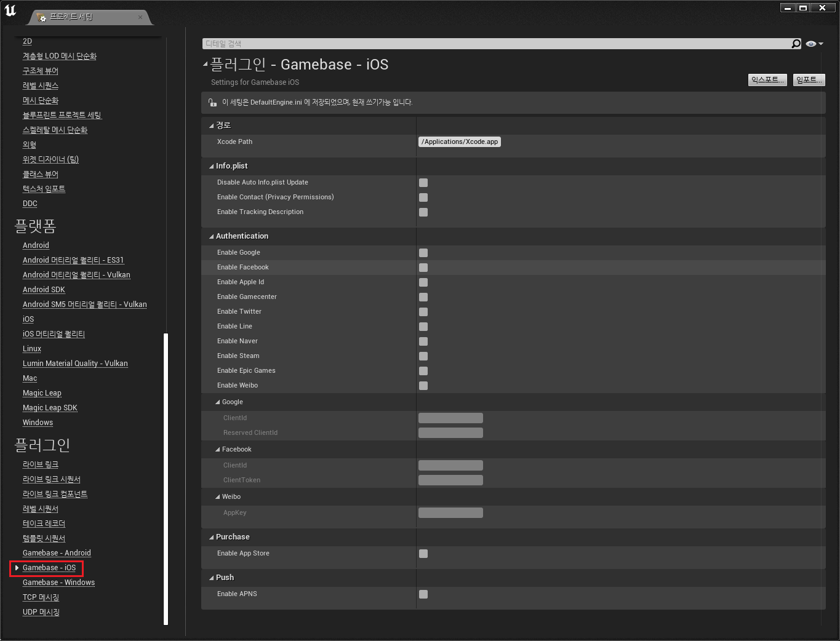
Task: Click Weibo AppKey input field
Action: (450, 513)
